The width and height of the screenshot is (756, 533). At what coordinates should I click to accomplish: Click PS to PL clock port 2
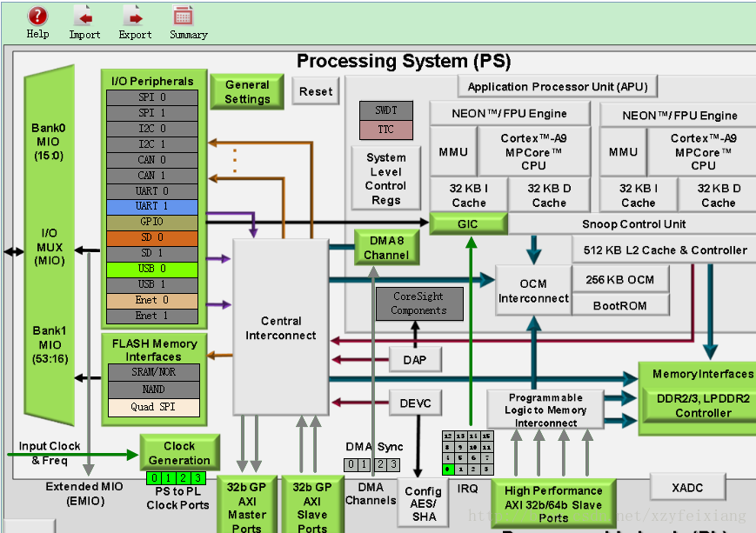184,478
